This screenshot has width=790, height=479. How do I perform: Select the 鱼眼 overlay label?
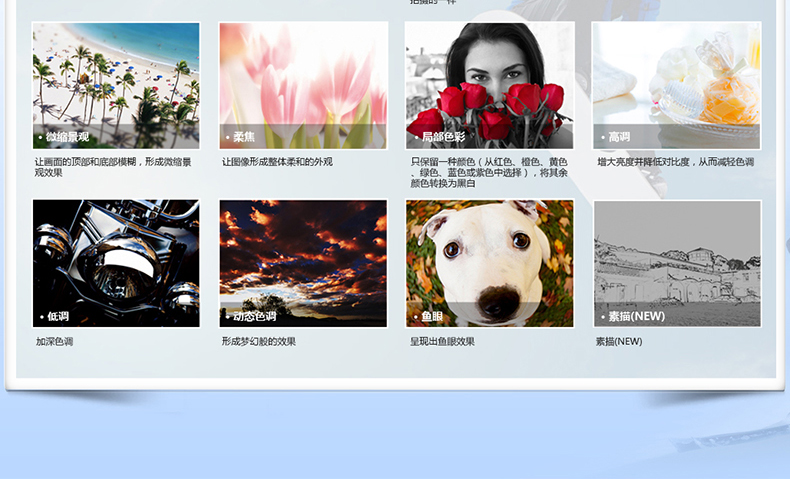(x=432, y=316)
